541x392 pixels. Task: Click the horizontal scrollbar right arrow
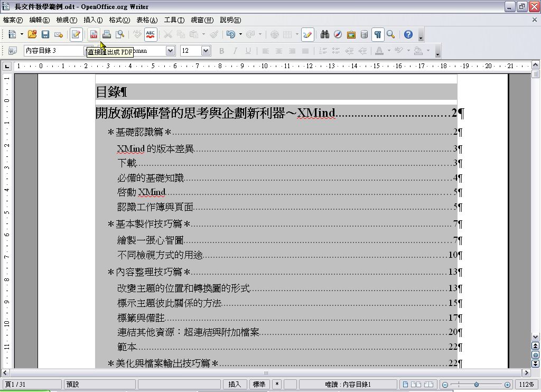tap(526, 372)
